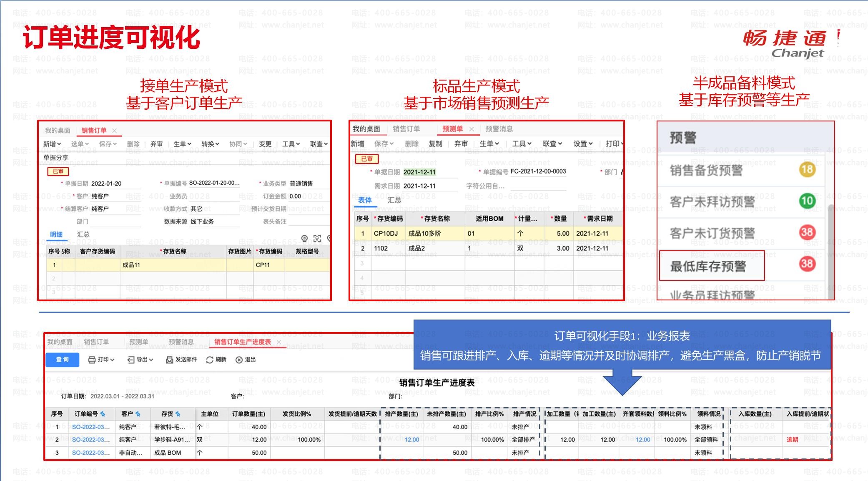This screenshot has width=868, height=481.
Task: Click the blue 查询 button
Action: tap(62, 360)
